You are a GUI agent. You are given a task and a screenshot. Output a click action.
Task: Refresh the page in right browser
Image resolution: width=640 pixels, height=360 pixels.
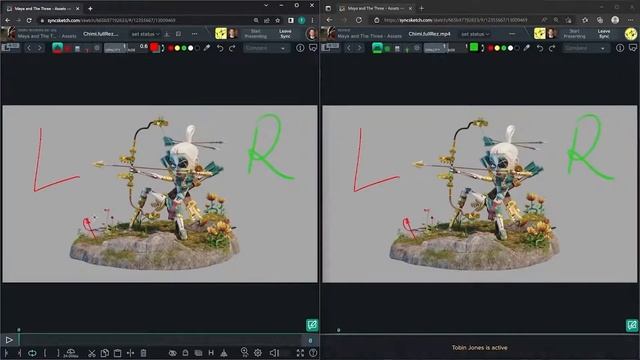(358, 20)
